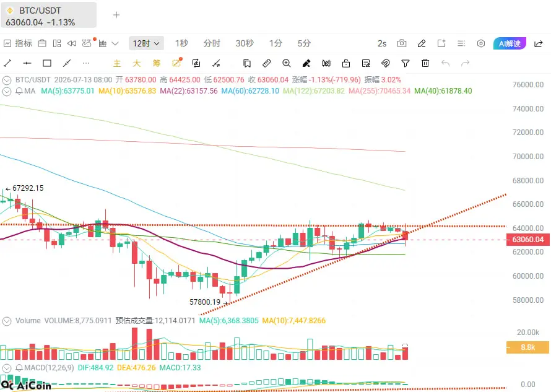The height and width of the screenshot is (392, 551).
Task: Click the candlestick chart type icon
Action: click(103, 43)
